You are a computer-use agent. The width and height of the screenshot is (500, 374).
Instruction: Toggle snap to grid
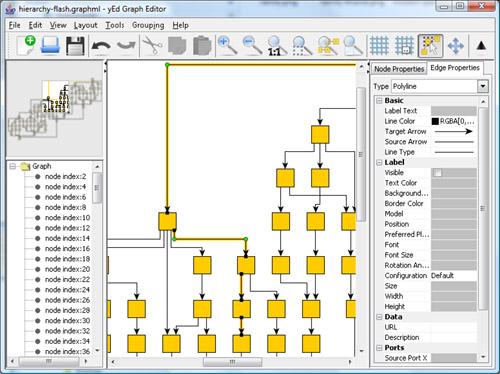[404, 46]
